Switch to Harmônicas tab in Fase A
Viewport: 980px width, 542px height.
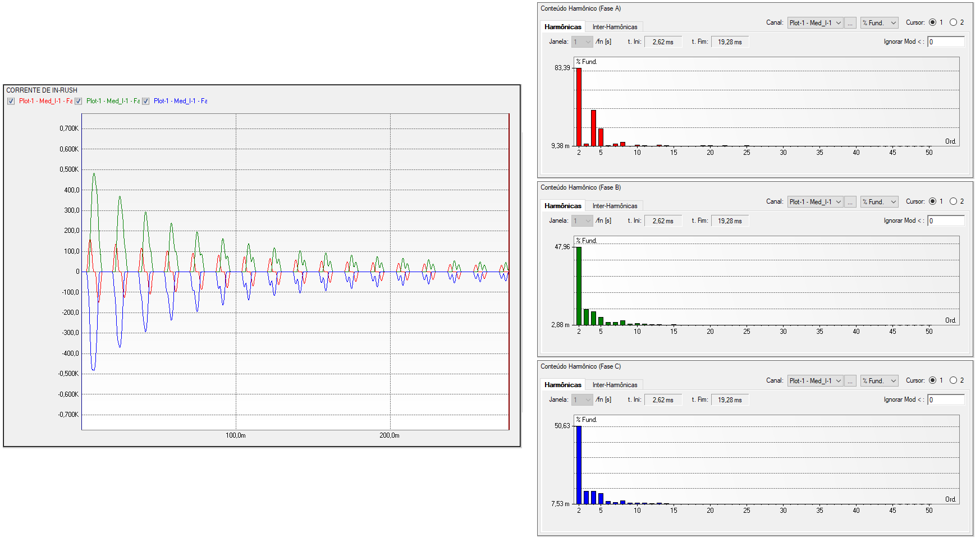(563, 27)
